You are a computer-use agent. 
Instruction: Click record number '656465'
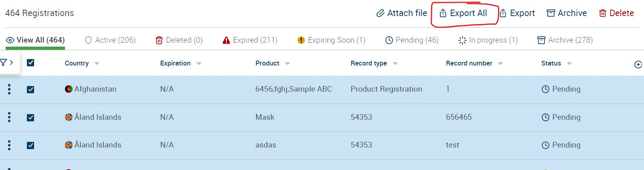[459, 117]
